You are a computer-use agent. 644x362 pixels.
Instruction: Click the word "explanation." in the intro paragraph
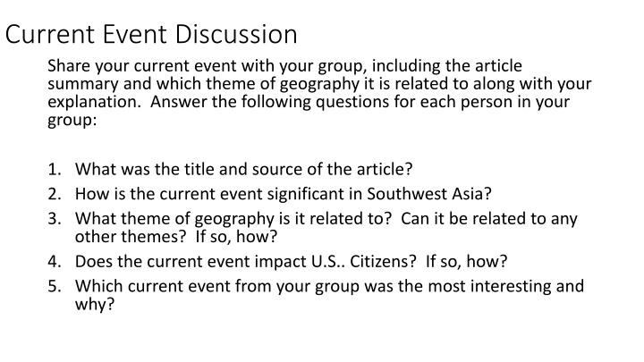tap(94, 102)
